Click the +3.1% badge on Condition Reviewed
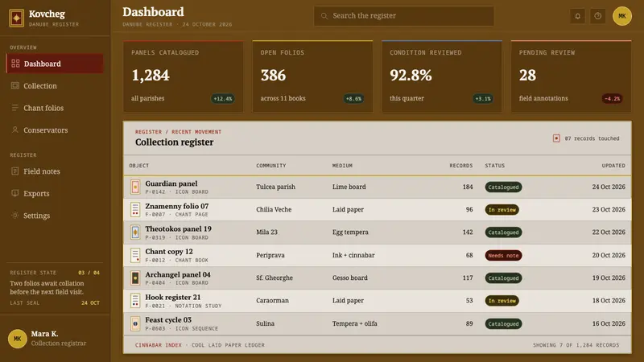 tap(483, 98)
